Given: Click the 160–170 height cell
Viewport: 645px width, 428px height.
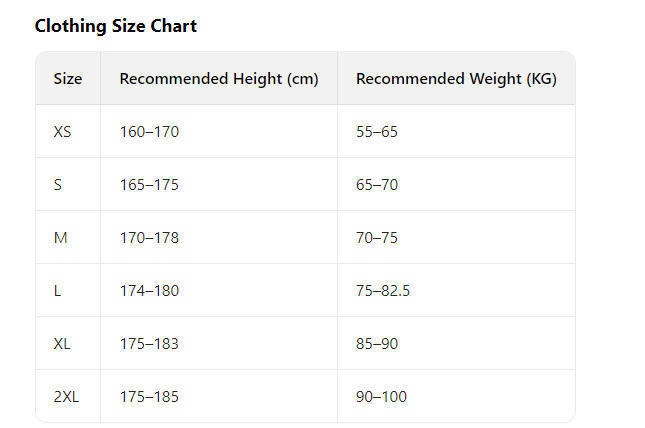Looking at the screenshot, I should pos(149,131).
